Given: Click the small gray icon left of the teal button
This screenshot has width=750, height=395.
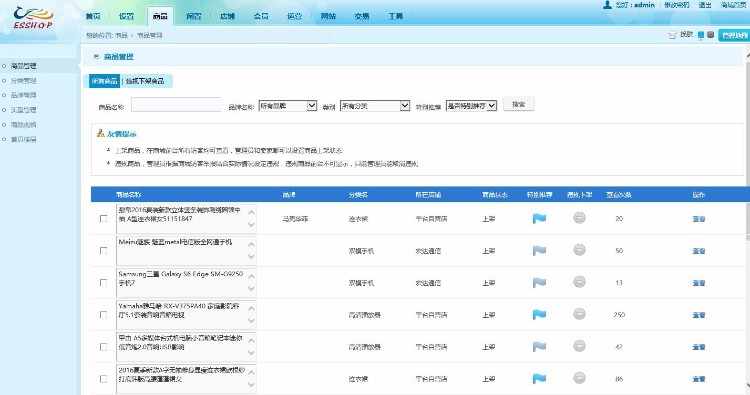Looking at the screenshot, I should [x=710, y=35].
